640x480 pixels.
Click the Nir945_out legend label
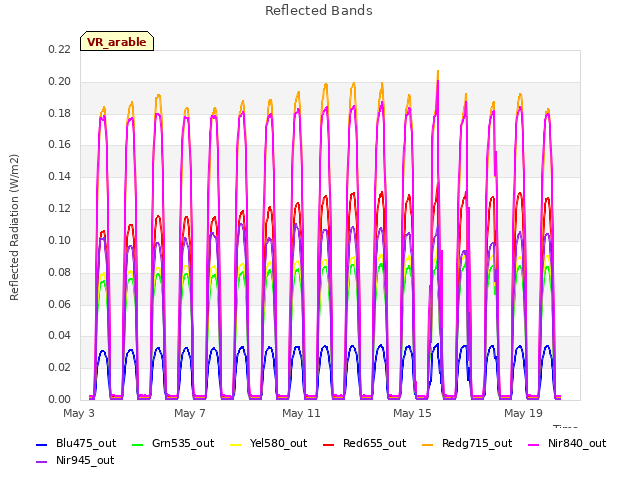click(x=85, y=460)
